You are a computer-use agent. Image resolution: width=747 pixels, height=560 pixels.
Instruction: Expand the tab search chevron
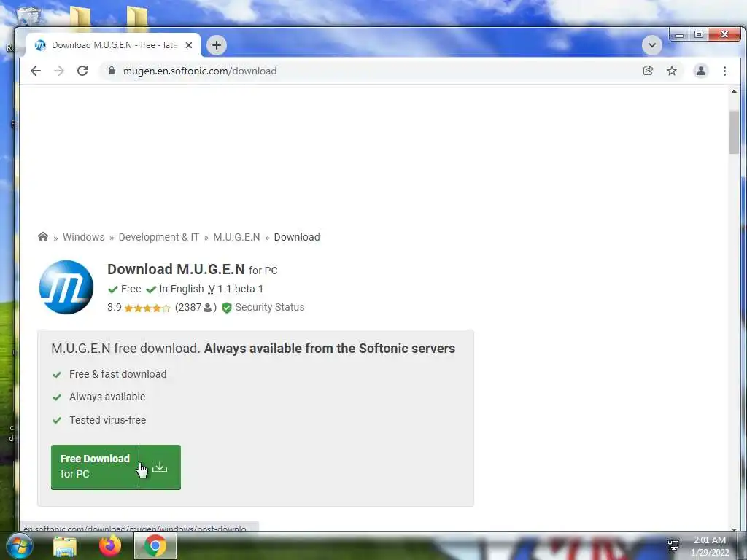click(x=652, y=45)
